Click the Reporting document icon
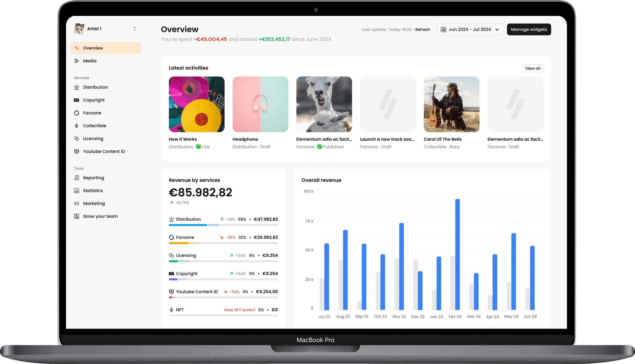The height and width of the screenshot is (364, 635). [x=76, y=178]
